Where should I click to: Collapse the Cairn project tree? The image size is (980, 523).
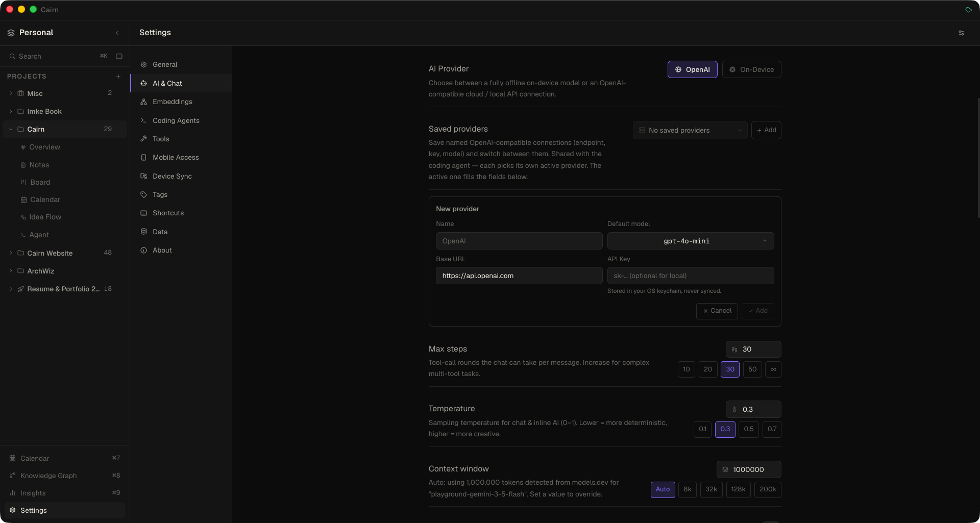click(11, 129)
